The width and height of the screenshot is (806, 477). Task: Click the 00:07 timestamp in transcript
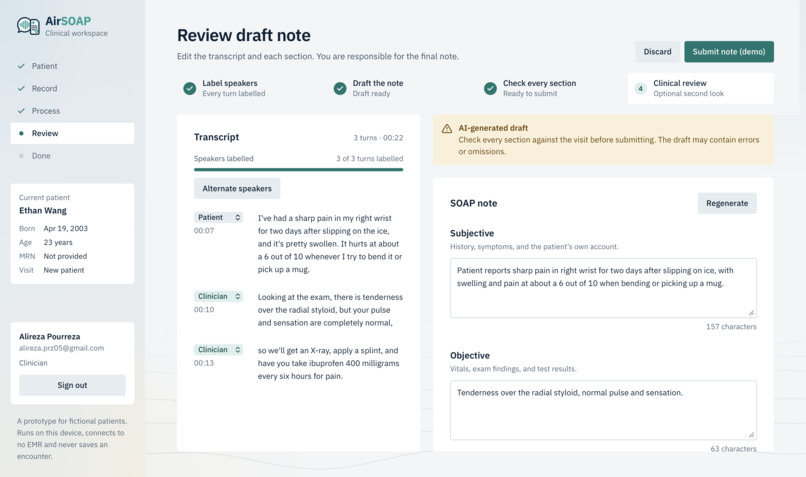204,230
